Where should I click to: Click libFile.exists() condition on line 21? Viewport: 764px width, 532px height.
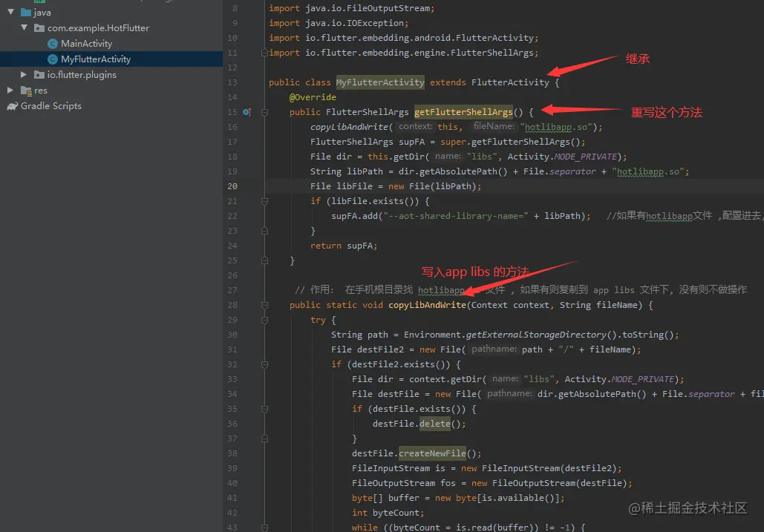click(x=375, y=201)
